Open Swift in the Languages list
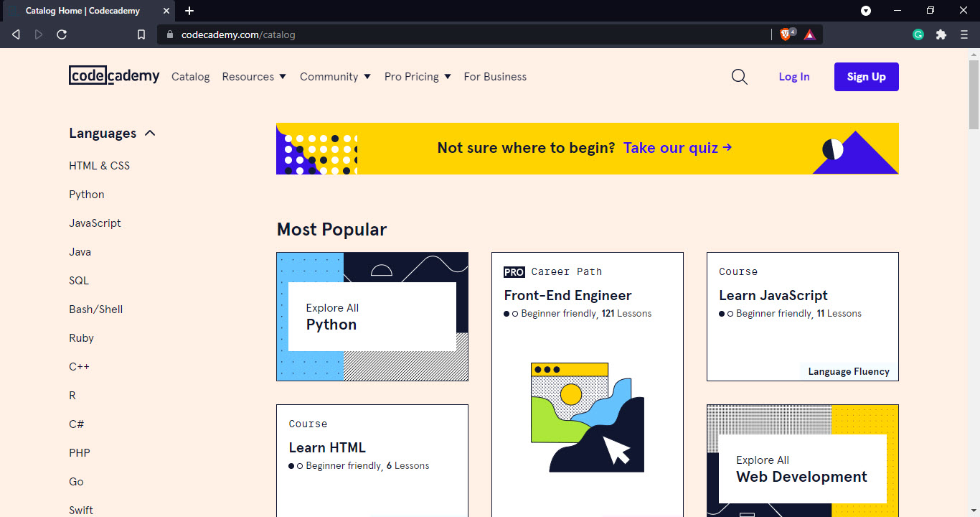 point(81,511)
